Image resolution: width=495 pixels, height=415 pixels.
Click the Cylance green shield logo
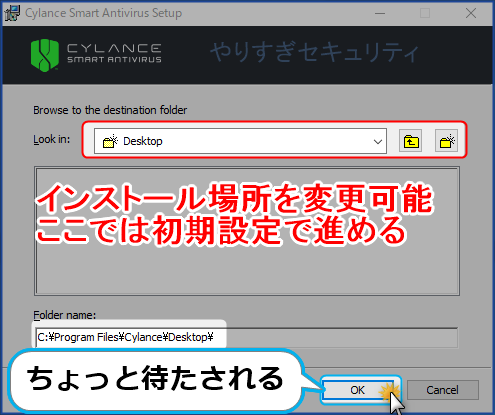[x=45, y=55]
